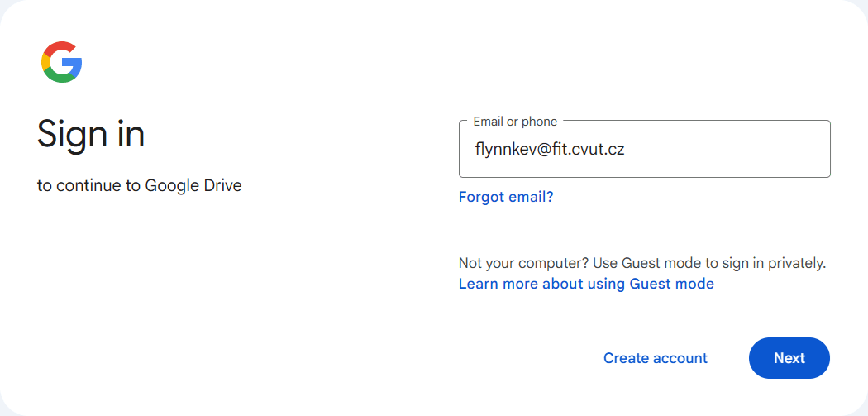Click the red top arc of the Google logo
This screenshot has width=868, height=416.
click(x=60, y=48)
